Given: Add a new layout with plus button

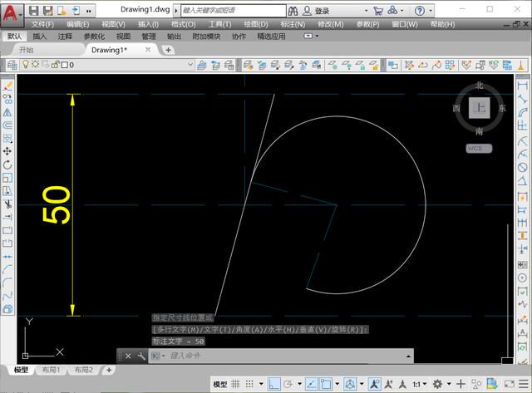Looking at the screenshot, I should click(x=109, y=370).
